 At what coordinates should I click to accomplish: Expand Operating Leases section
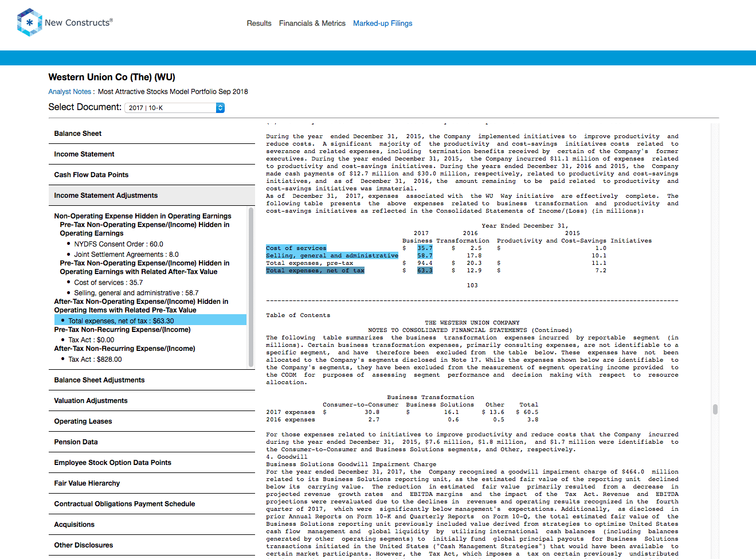152,421
